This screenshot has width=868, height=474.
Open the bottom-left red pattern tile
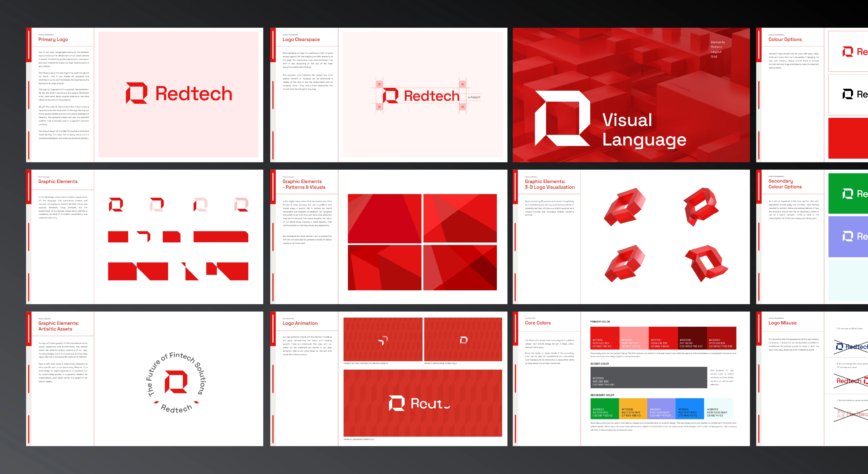pyautogui.click(x=384, y=268)
